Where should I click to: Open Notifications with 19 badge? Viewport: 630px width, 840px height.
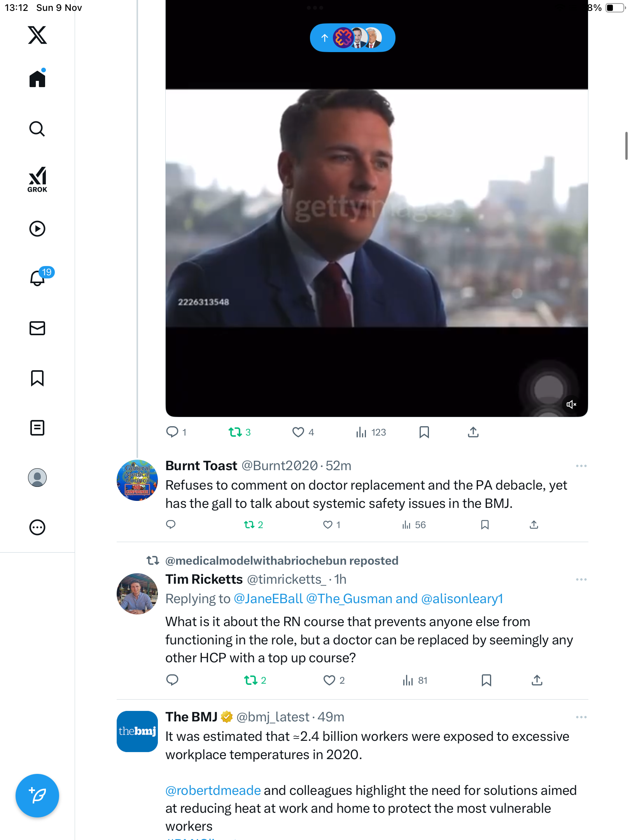coord(38,278)
